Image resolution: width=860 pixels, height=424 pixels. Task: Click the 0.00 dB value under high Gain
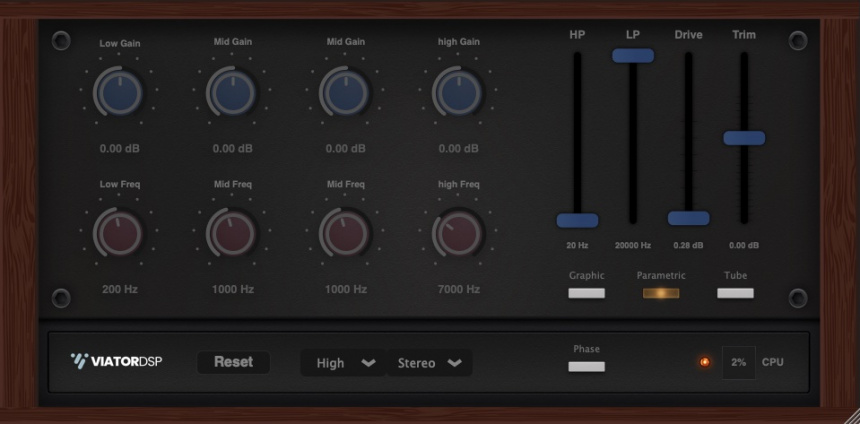coord(459,149)
